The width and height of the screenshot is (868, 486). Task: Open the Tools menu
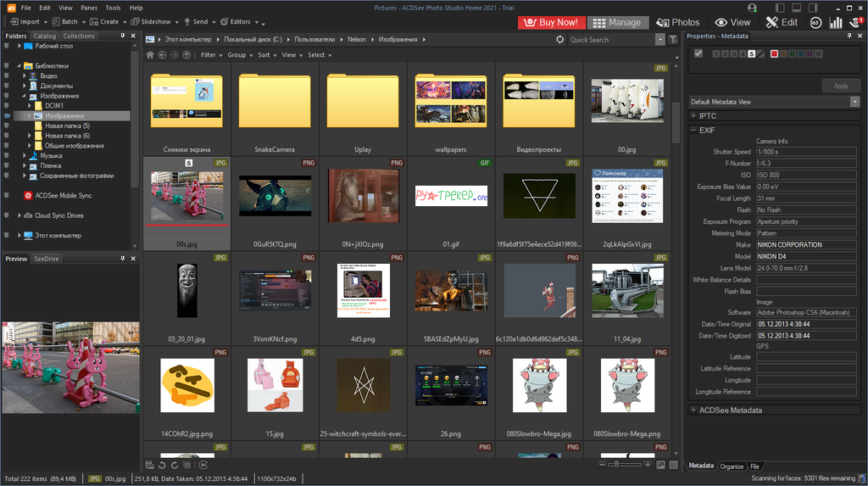tap(113, 7)
